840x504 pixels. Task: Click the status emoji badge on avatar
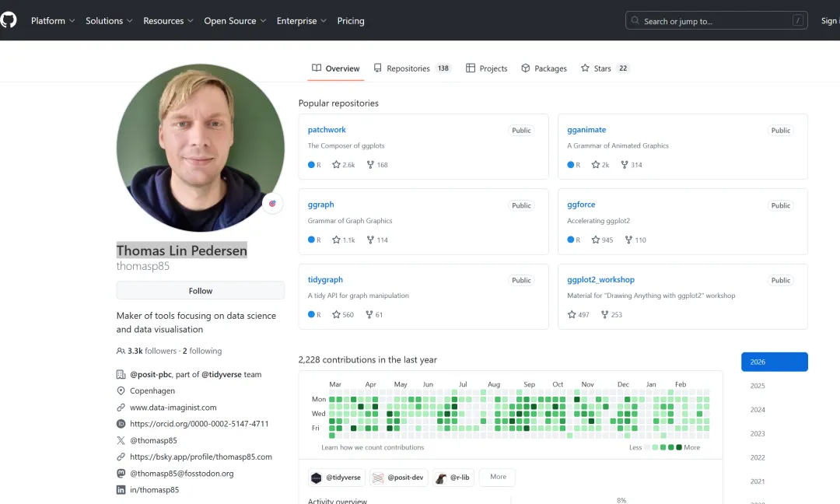(x=272, y=204)
